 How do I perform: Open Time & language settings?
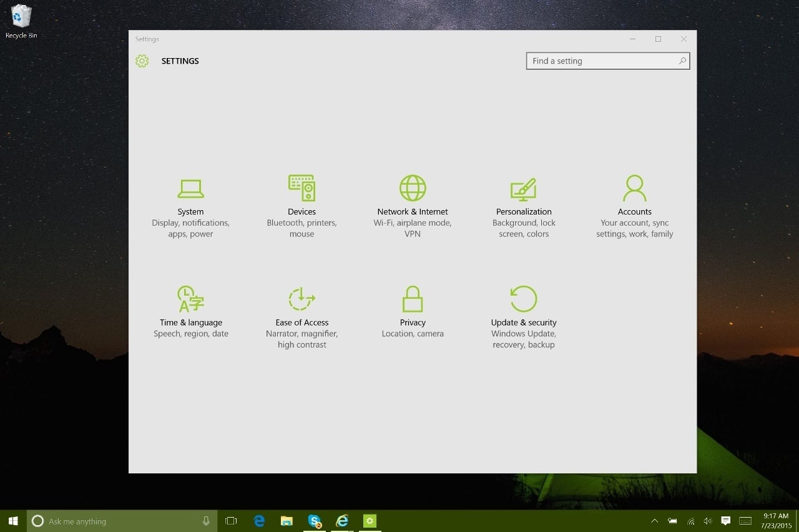[190, 315]
